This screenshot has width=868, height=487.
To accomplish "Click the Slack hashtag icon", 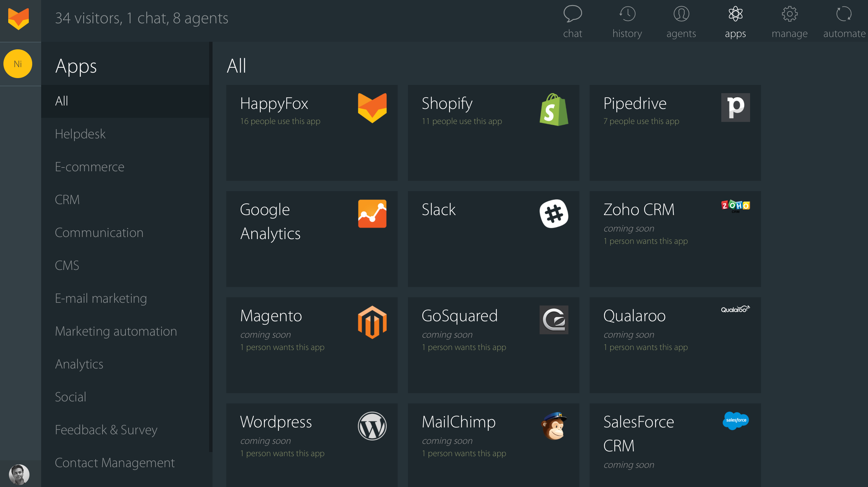I will click(x=554, y=214).
